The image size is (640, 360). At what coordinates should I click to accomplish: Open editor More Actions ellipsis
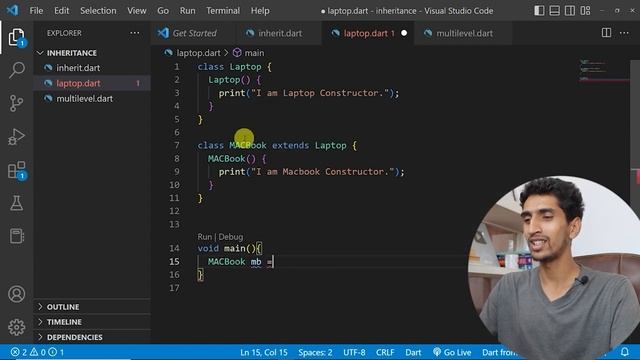pos(624,33)
